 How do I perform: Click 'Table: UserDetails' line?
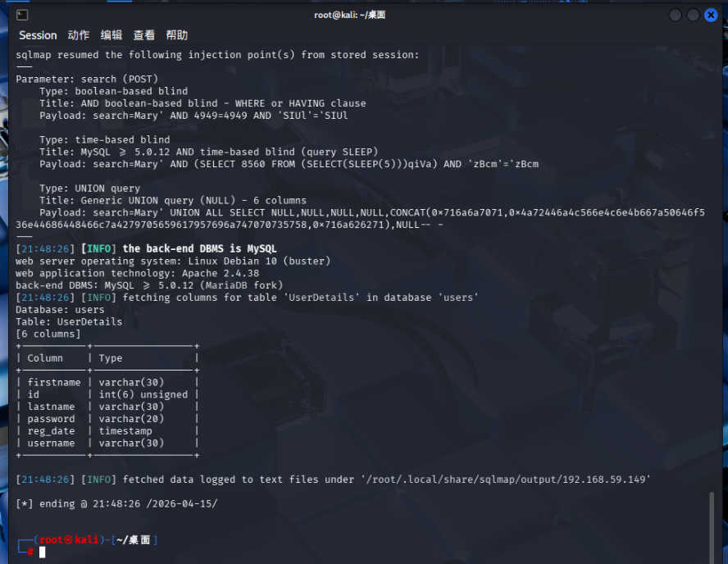coord(69,321)
